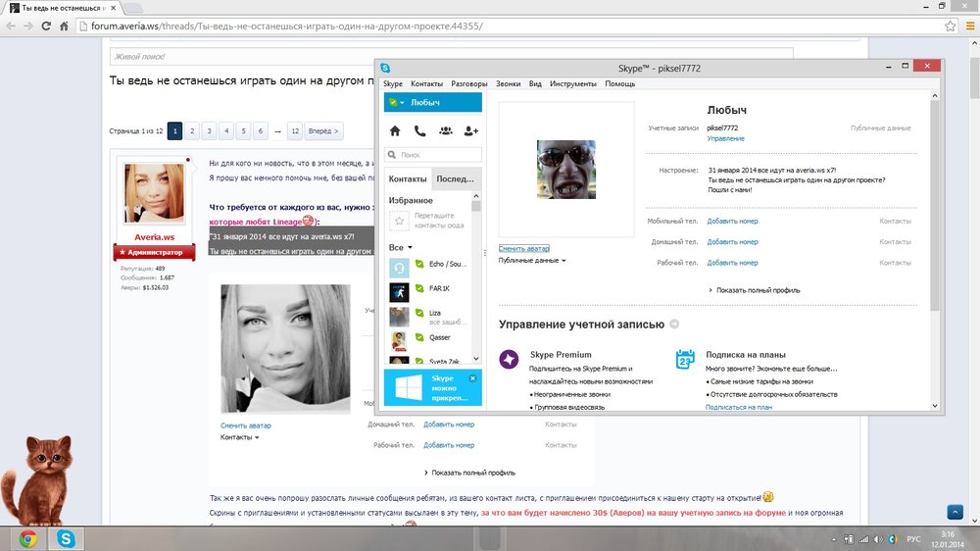This screenshot has height=551, width=980.
Task: Open the Инструменты menu in Skype
Action: click(x=573, y=84)
